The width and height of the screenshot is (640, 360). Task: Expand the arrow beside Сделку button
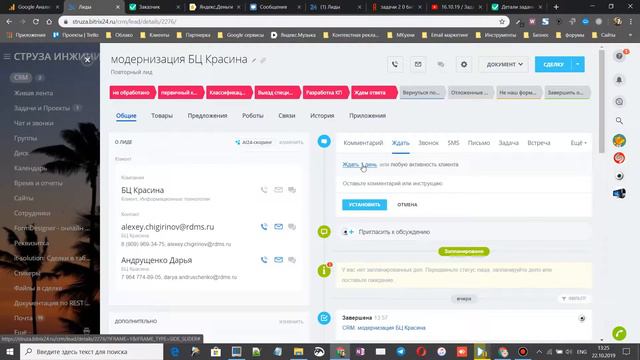tap(578, 64)
